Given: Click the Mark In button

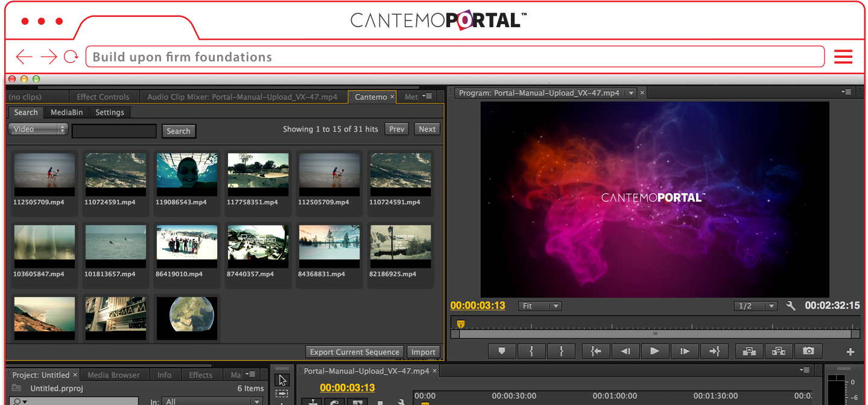Looking at the screenshot, I should [531, 351].
